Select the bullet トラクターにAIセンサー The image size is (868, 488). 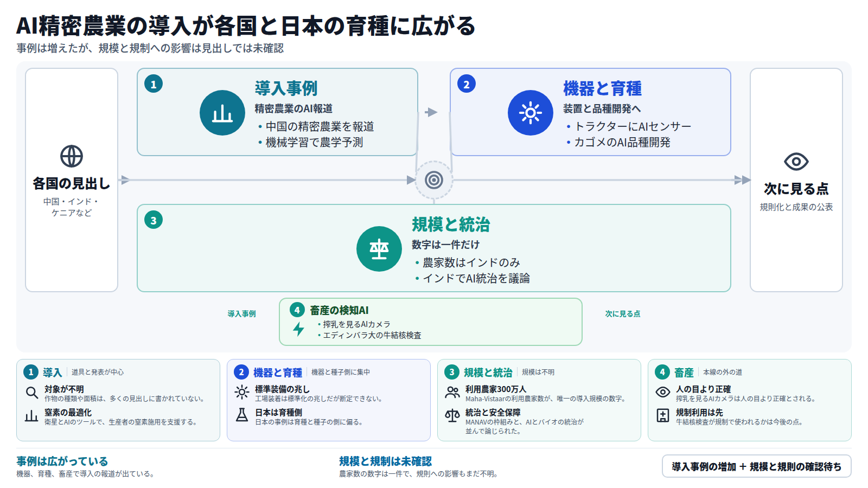(633, 126)
